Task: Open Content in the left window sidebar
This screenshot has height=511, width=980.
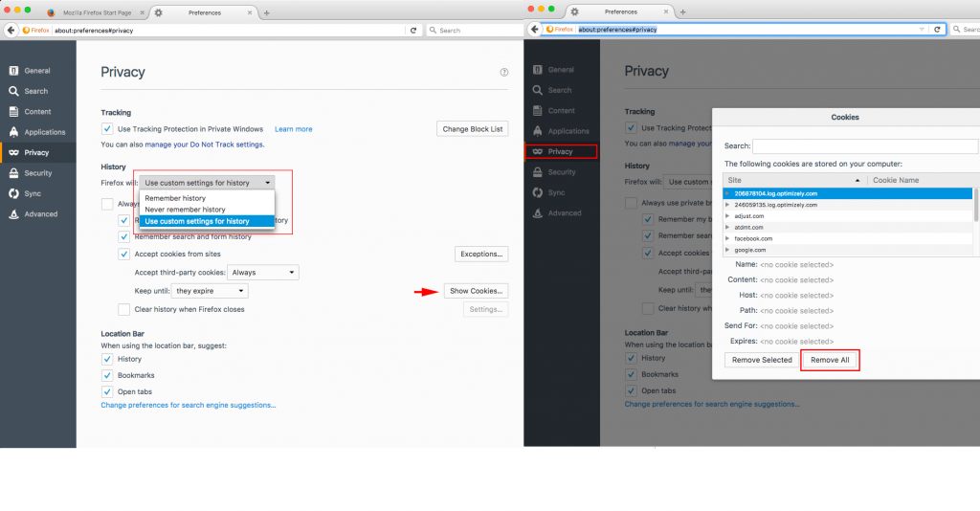Action: tap(37, 112)
